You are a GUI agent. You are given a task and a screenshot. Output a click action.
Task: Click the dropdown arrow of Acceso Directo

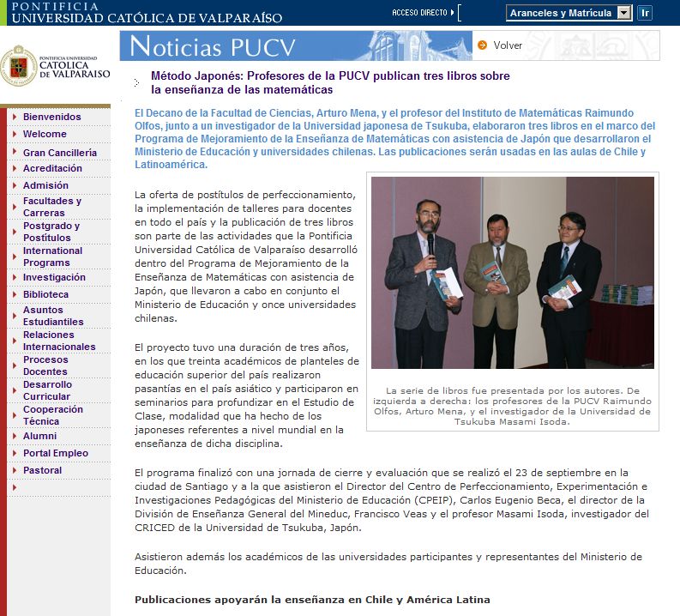click(x=624, y=13)
